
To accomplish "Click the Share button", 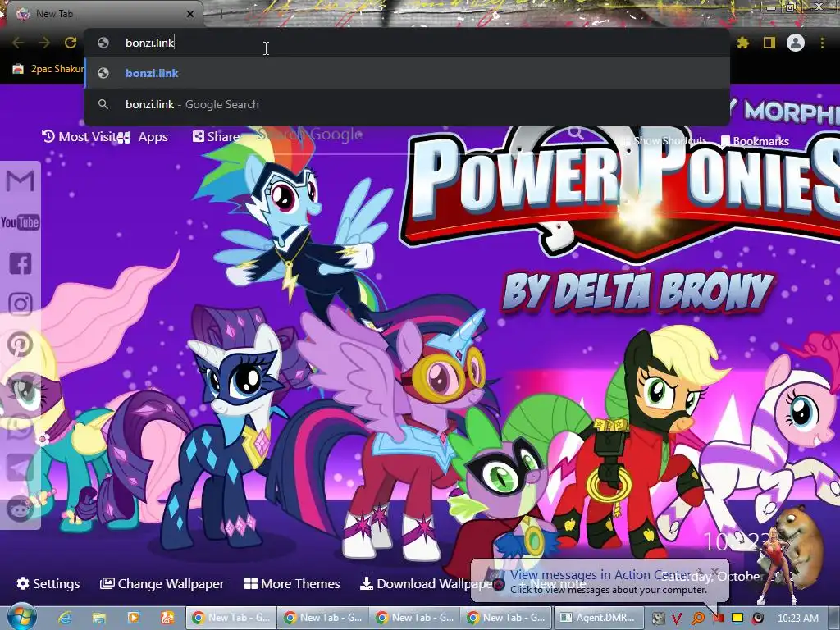I will pyautogui.click(x=216, y=137).
